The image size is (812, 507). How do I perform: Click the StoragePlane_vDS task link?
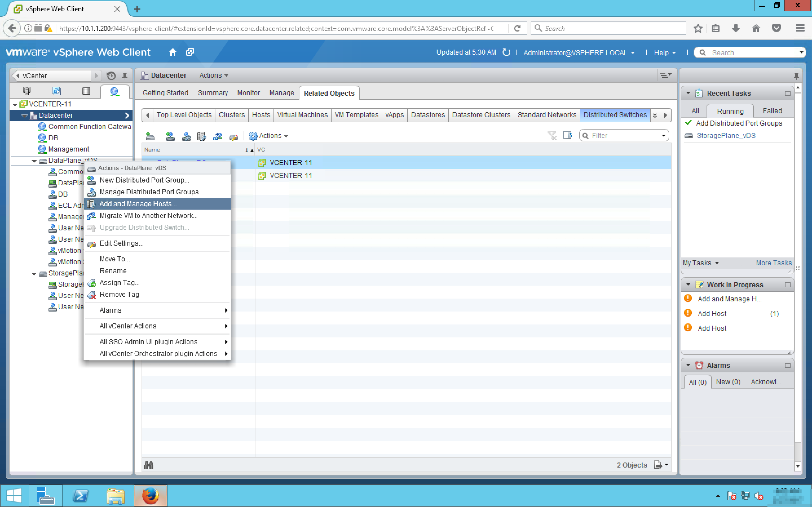coord(726,135)
